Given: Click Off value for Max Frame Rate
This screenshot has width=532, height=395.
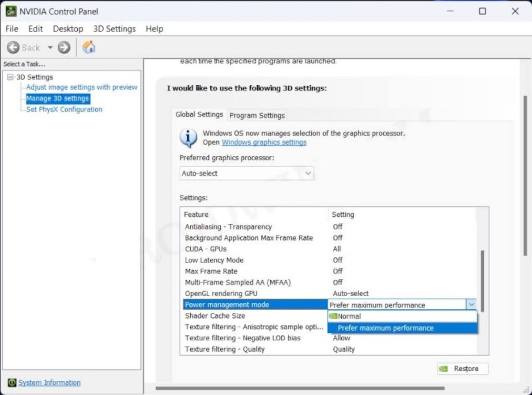Looking at the screenshot, I should 337,271.
